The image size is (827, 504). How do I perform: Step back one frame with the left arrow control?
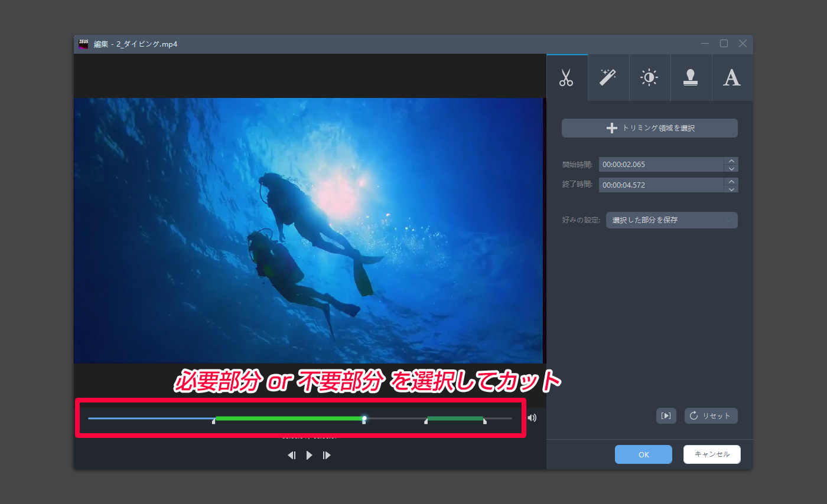[x=291, y=454]
